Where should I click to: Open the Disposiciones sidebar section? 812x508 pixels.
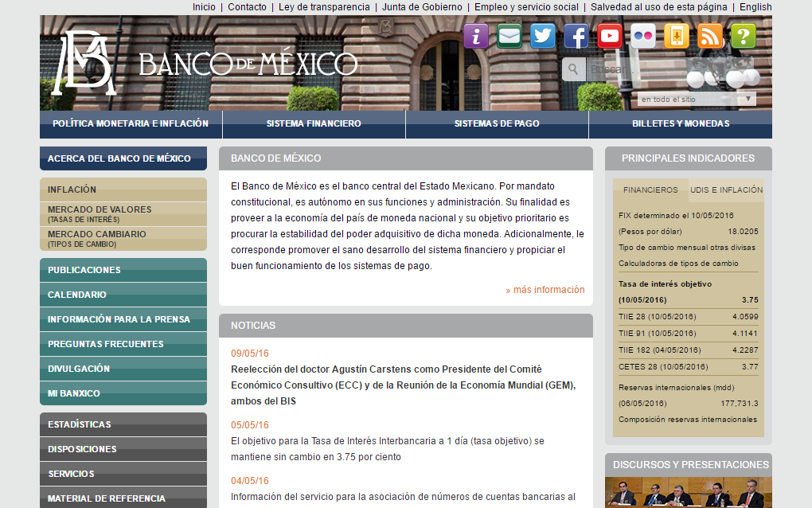click(123, 450)
